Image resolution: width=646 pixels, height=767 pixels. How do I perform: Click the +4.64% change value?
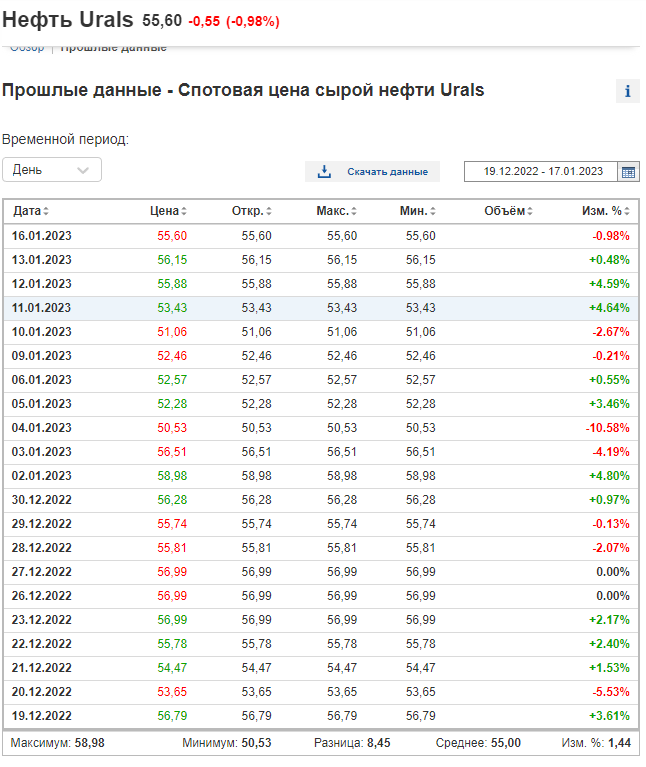609,308
